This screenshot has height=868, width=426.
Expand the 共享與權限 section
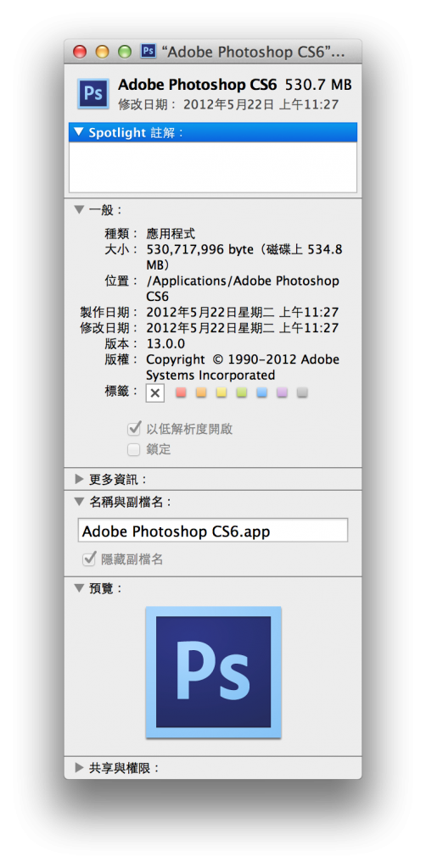click(79, 768)
